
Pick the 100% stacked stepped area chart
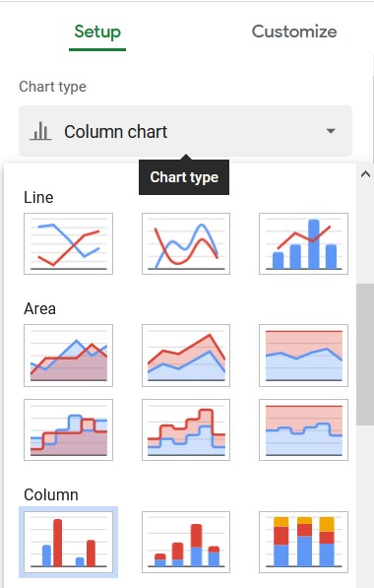pyautogui.click(x=303, y=429)
